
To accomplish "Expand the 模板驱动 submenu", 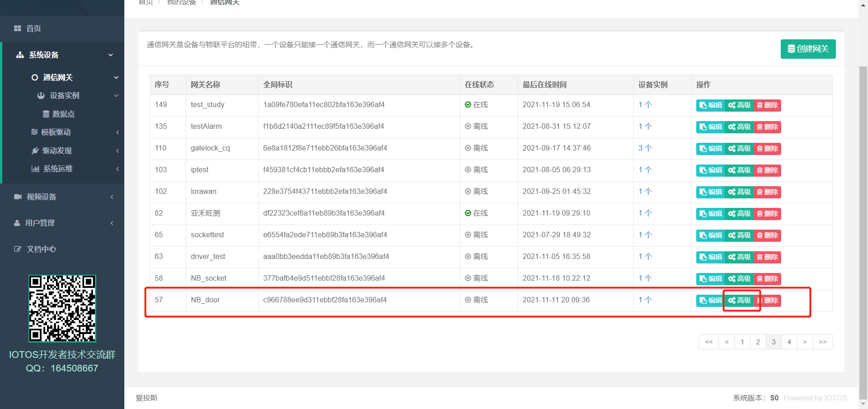I will (x=117, y=132).
